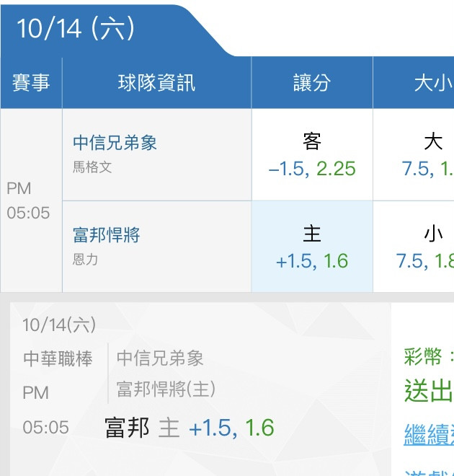Select the 大 7.5 over bet

pos(414,154)
